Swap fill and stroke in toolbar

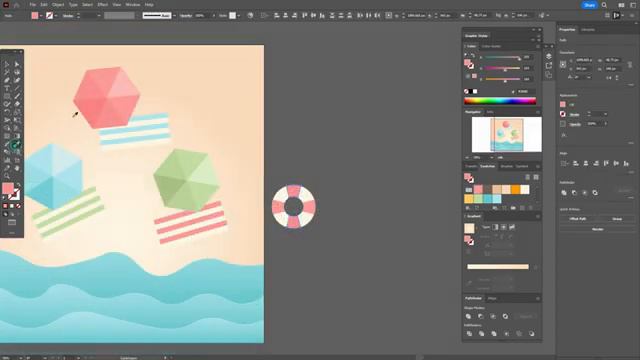18,185
